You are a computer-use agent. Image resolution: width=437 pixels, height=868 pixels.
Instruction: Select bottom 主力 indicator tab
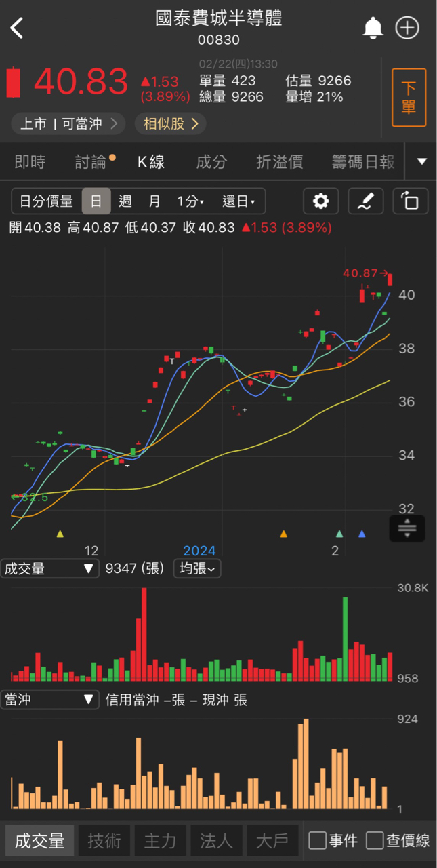point(161,841)
